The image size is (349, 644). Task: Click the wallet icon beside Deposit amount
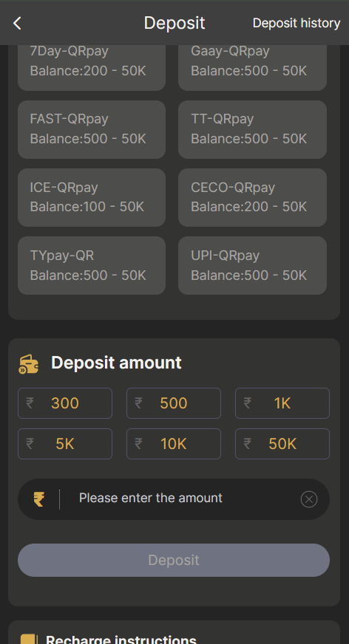[x=29, y=363]
